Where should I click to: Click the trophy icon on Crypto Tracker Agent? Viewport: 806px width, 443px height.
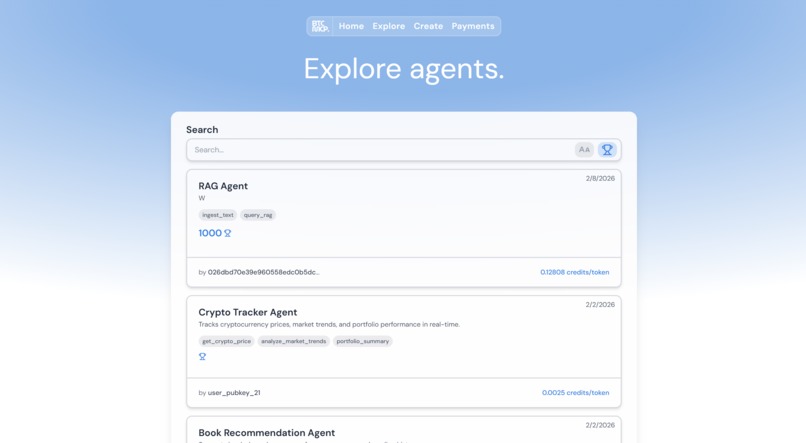pos(203,357)
